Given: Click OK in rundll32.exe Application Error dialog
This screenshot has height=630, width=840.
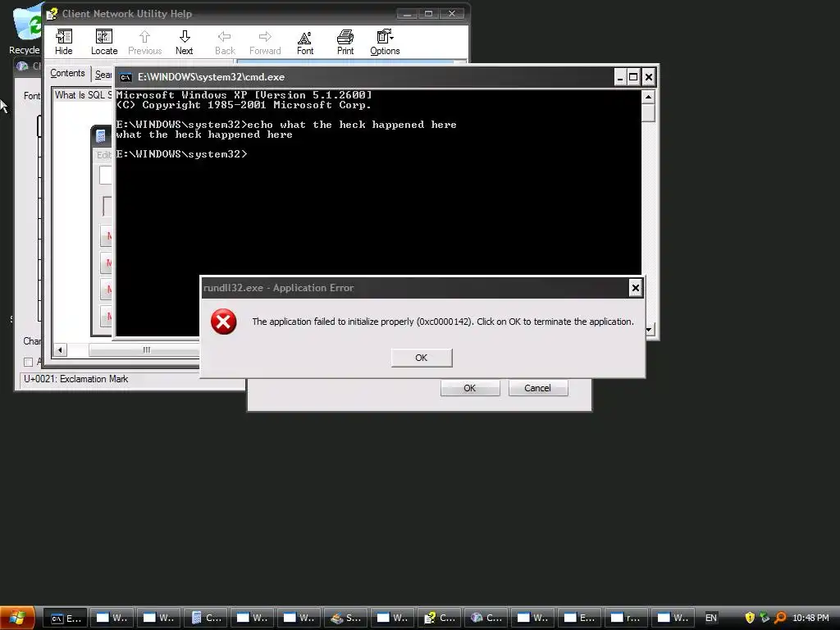Looking at the screenshot, I should click(x=422, y=358).
